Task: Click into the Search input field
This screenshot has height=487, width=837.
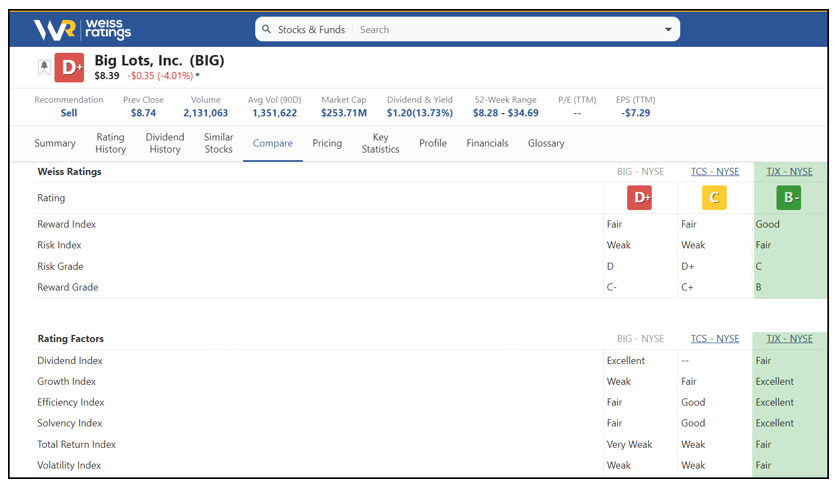Action: 507,30
